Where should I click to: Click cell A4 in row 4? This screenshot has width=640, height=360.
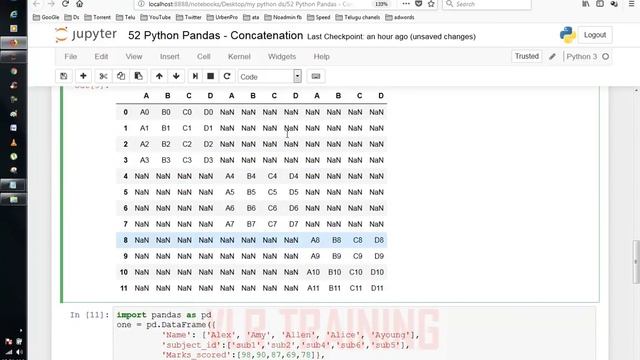[x=230, y=176]
